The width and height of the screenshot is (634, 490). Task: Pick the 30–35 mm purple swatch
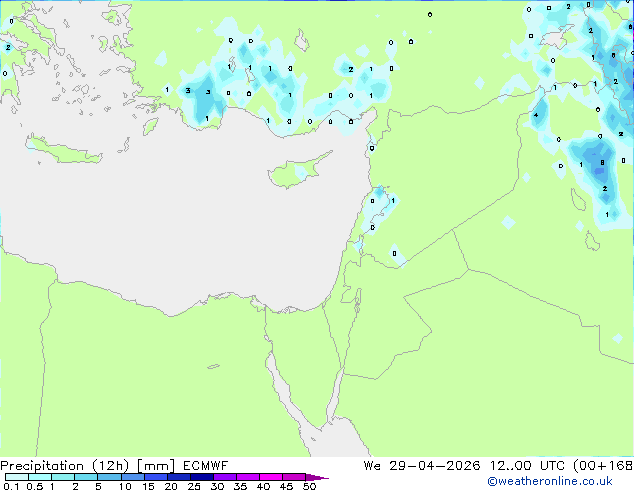pyautogui.click(x=225, y=477)
